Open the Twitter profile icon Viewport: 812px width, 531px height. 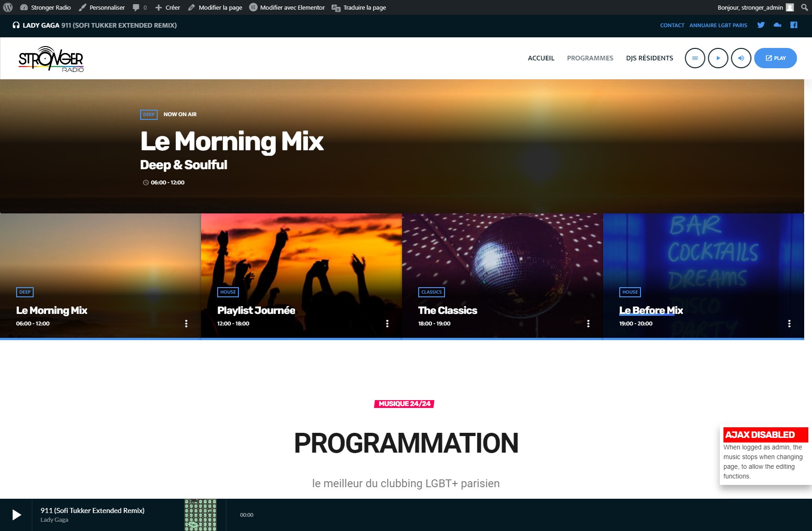pos(761,25)
